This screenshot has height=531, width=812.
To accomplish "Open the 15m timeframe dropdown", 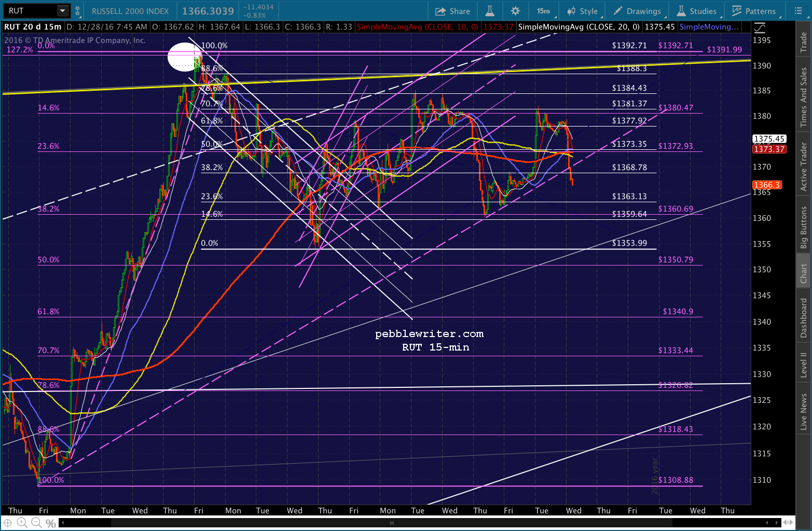I will pos(545,11).
